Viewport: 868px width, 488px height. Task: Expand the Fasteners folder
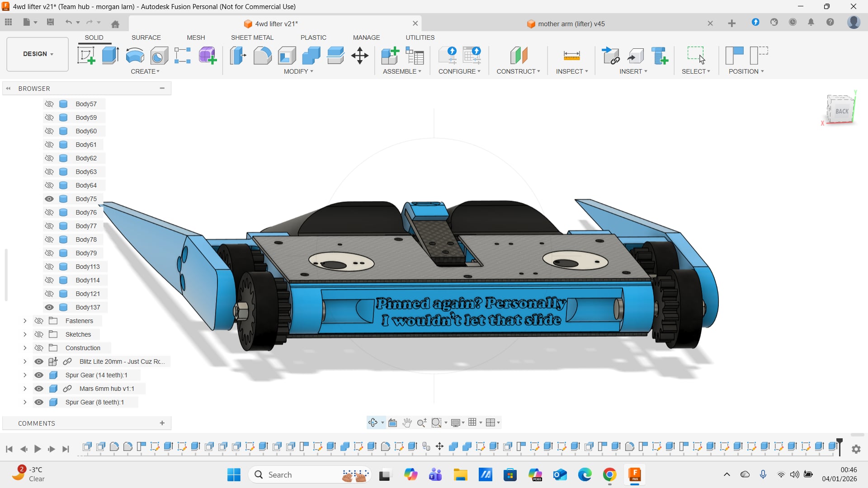pos(25,321)
